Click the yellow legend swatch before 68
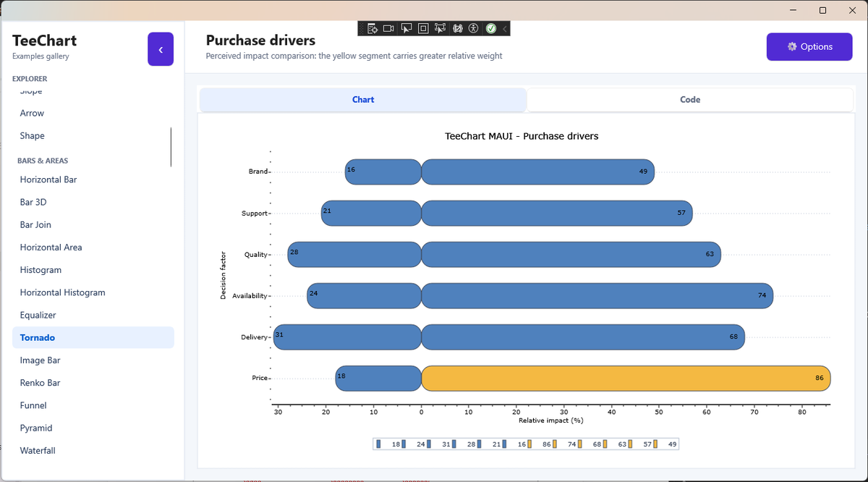Screen dimensions: 868x482 580,444
